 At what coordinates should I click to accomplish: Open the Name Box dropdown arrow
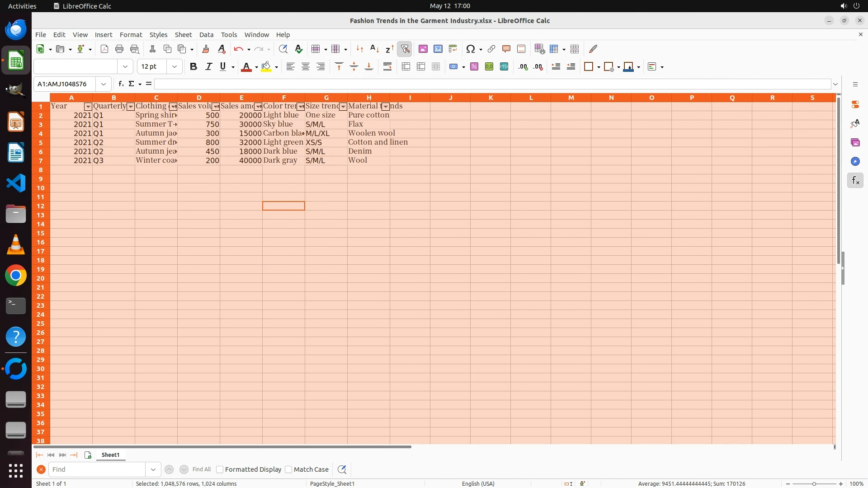pos(104,84)
